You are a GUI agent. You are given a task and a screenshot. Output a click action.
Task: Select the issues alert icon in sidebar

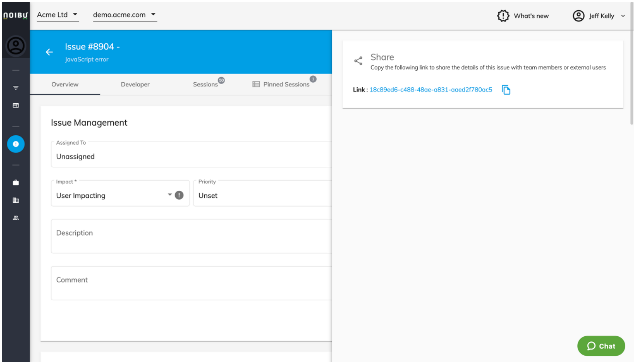coord(16,144)
